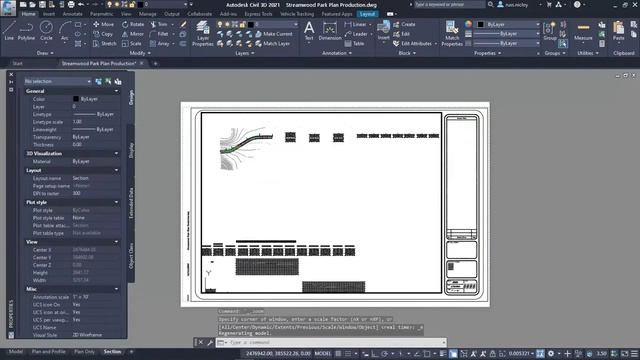Select the Arc tool
Image resolution: width=640 pixels, height=360 pixels.
pyautogui.click(x=64, y=31)
